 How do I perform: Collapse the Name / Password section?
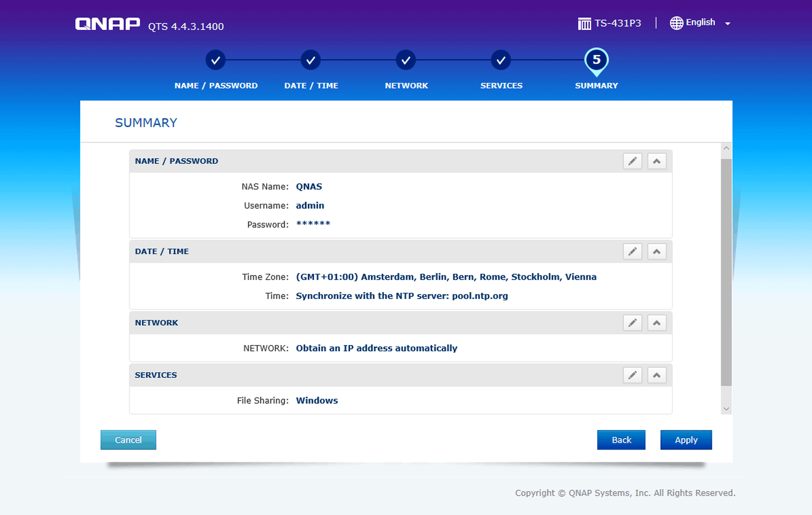pyautogui.click(x=656, y=161)
